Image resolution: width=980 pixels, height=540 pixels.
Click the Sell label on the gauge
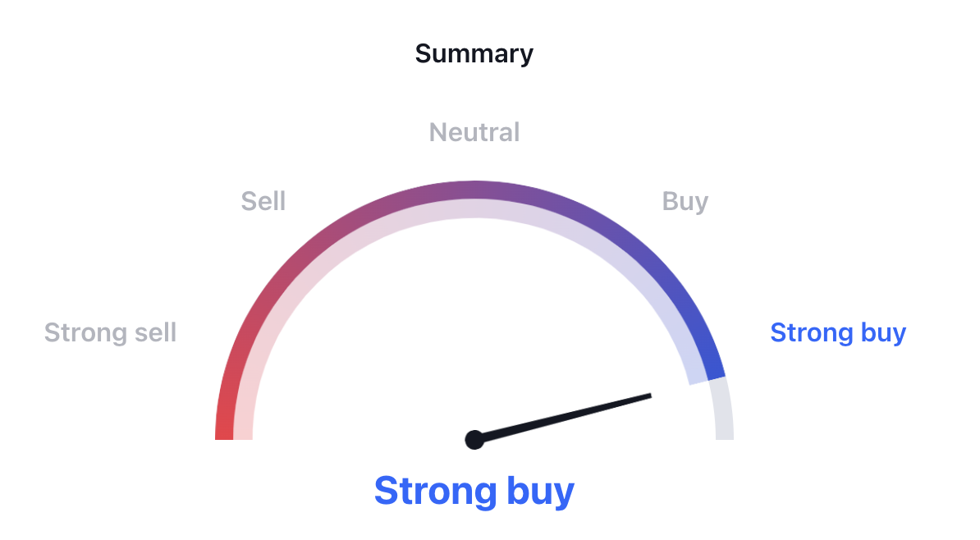[x=263, y=201]
